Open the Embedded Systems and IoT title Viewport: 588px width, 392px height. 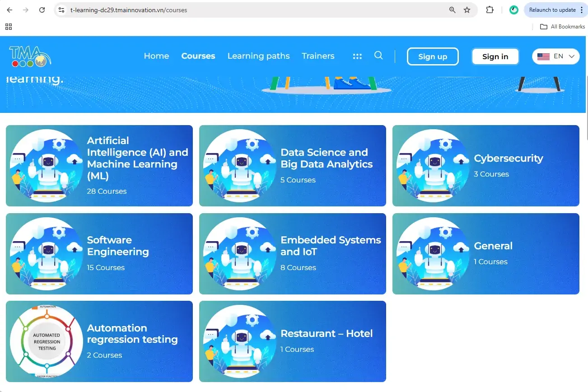click(x=331, y=246)
